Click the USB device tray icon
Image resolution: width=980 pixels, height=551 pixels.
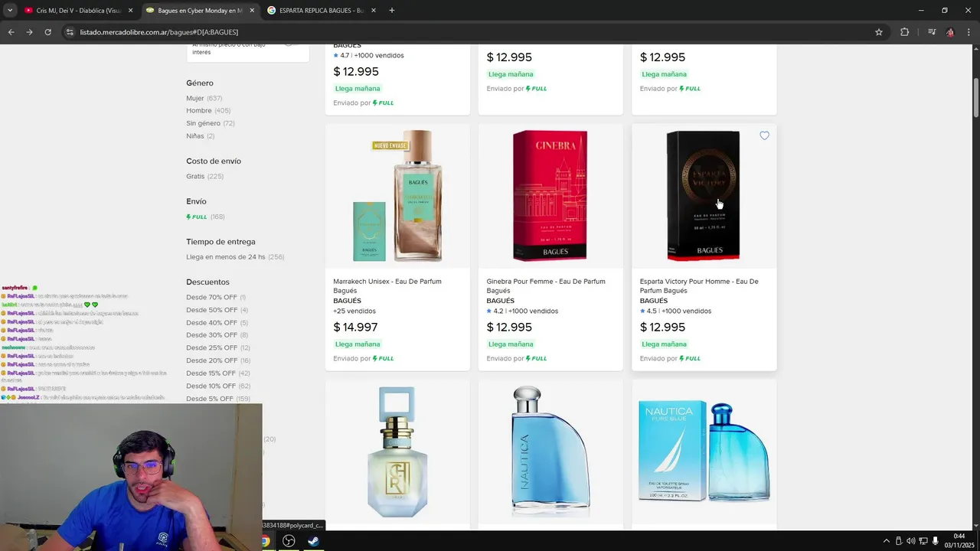pyautogui.click(x=899, y=541)
